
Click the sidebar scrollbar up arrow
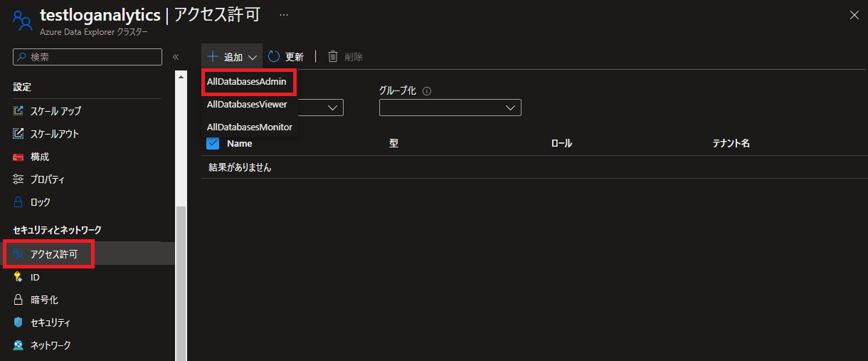coord(181,76)
